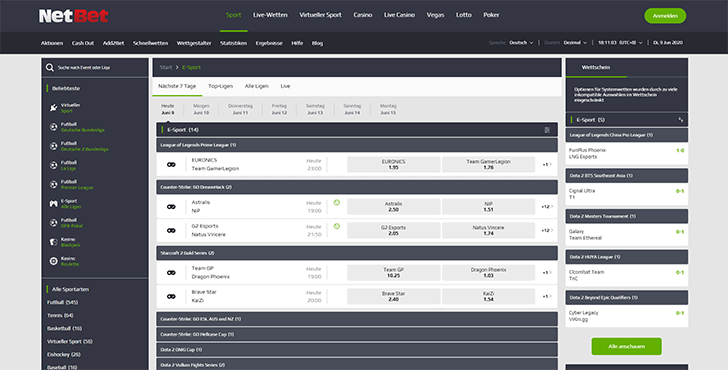Click gamepad icon beside Brave Star match
This screenshot has width=728, height=370.
(171, 296)
